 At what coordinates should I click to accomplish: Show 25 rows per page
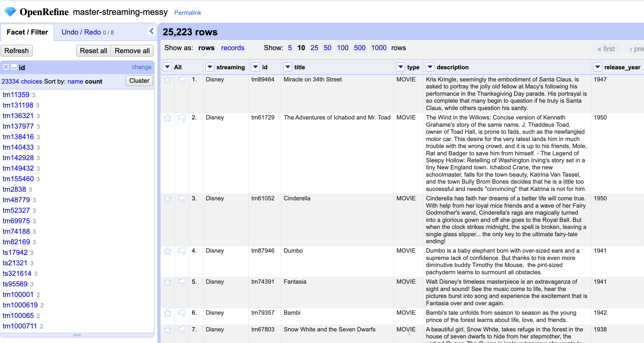coord(314,48)
